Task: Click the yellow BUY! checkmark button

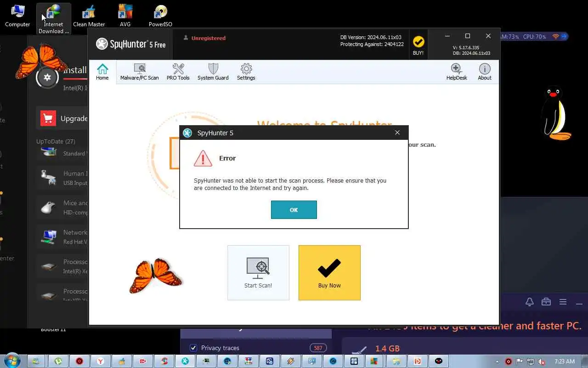Action: pyautogui.click(x=418, y=45)
